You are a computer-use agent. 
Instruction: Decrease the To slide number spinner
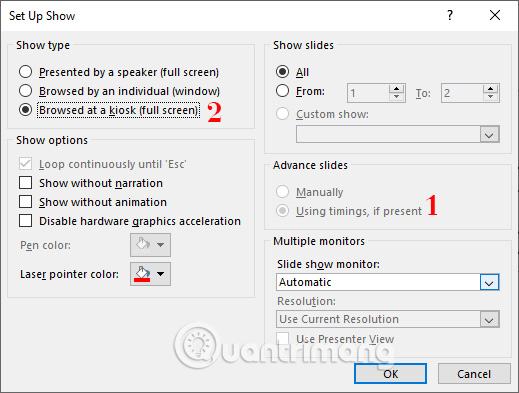pos(490,97)
